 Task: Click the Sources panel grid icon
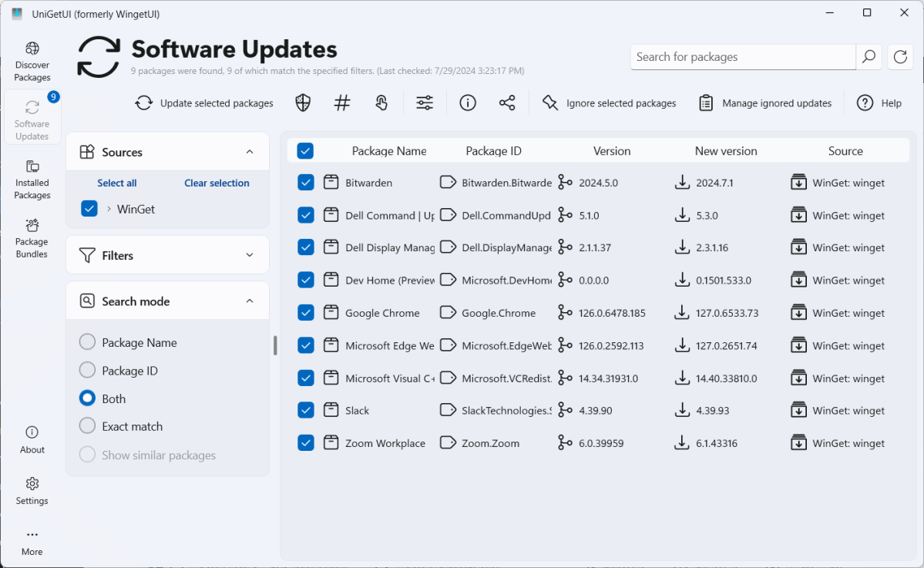[x=87, y=152]
